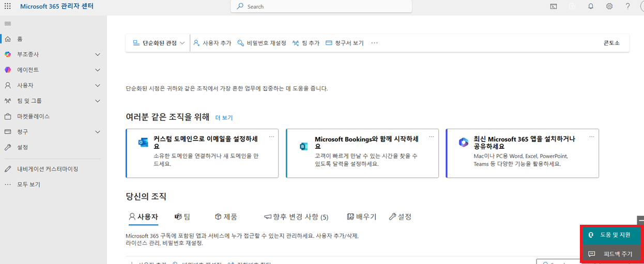Click 비밀번호 재설정 in the toolbar
This screenshot has height=264, width=644.
coord(262,43)
